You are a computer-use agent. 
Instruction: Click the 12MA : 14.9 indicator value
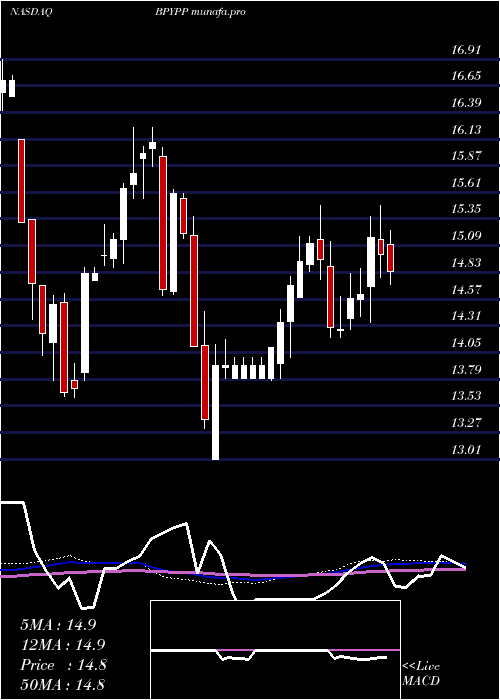point(62,645)
